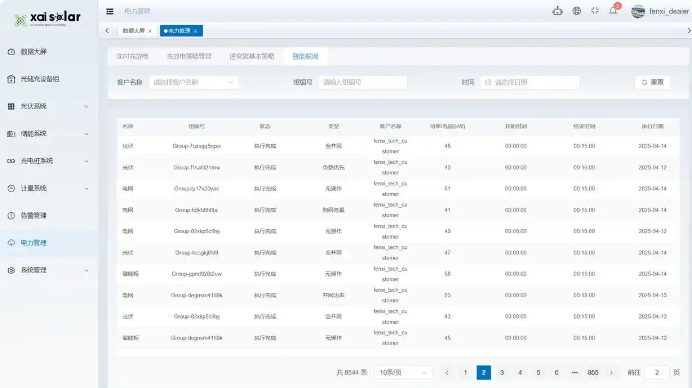Open the 10条/页 page size dropdown
This screenshot has width=692, height=388.
tap(403, 373)
